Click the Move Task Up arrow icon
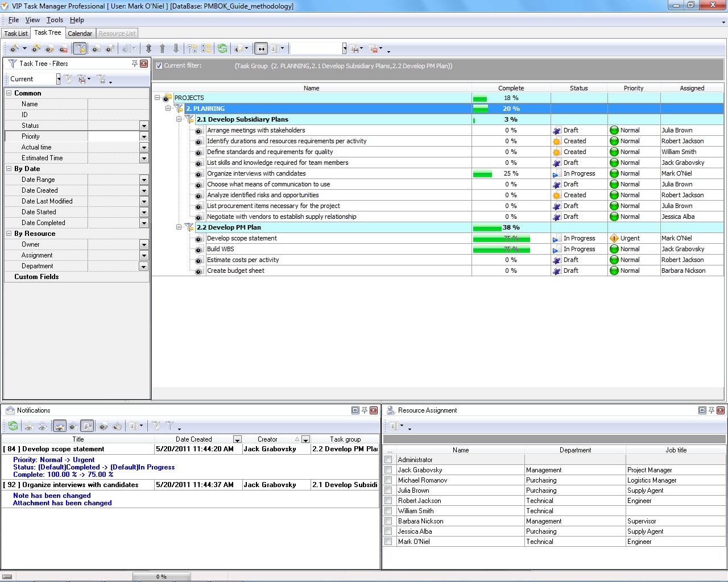 point(162,49)
